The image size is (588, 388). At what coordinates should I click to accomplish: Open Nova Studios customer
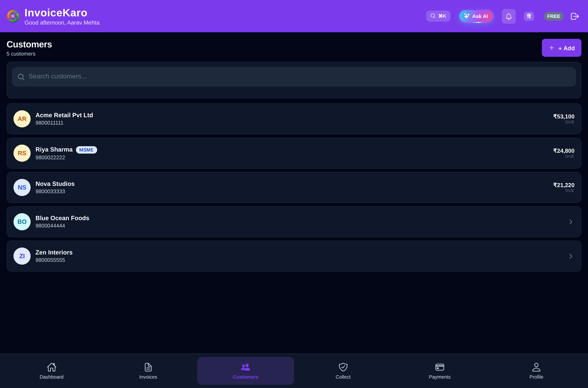[294, 187]
